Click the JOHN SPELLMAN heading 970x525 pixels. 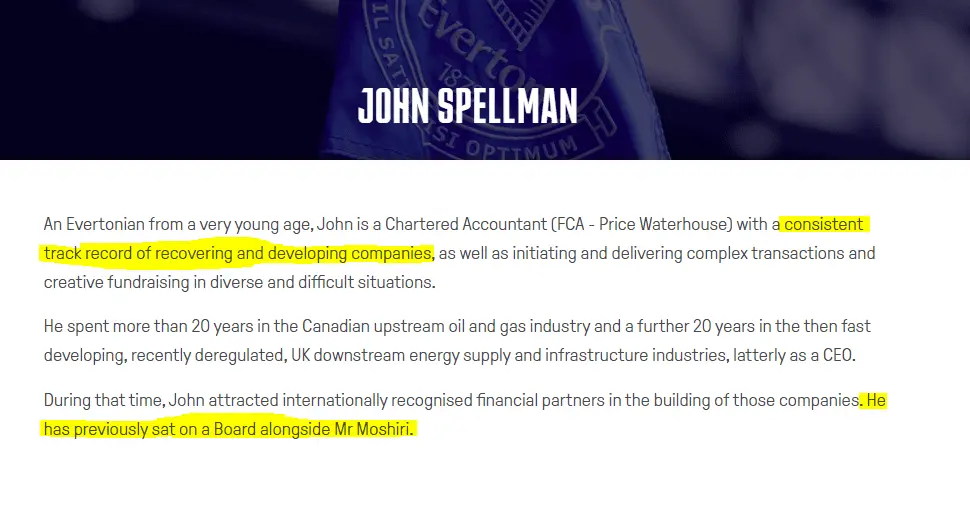pos(467,105)
